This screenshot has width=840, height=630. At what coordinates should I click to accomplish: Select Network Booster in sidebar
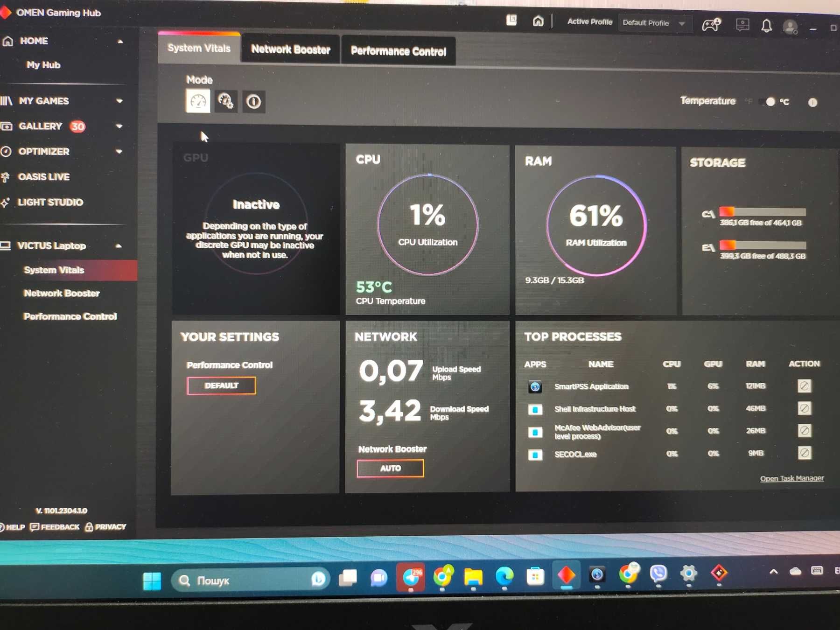tap(62, 293)
